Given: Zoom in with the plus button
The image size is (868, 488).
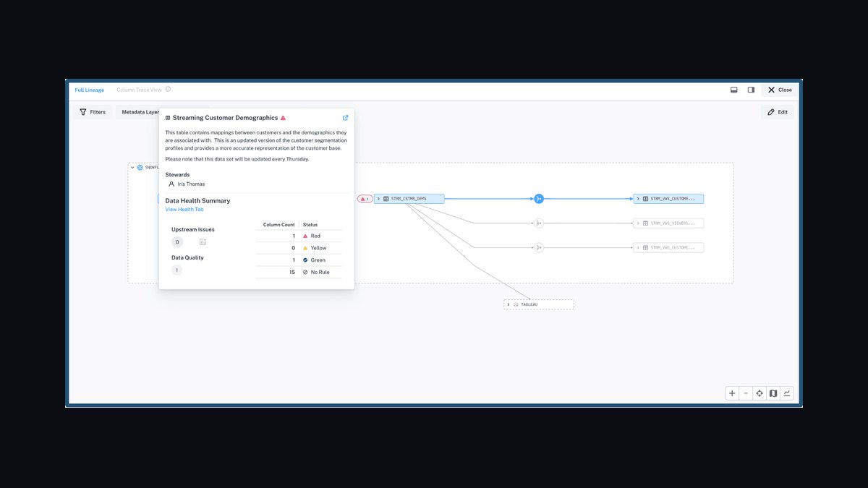Looking at the screenshot, I should (x=732, y=393).
